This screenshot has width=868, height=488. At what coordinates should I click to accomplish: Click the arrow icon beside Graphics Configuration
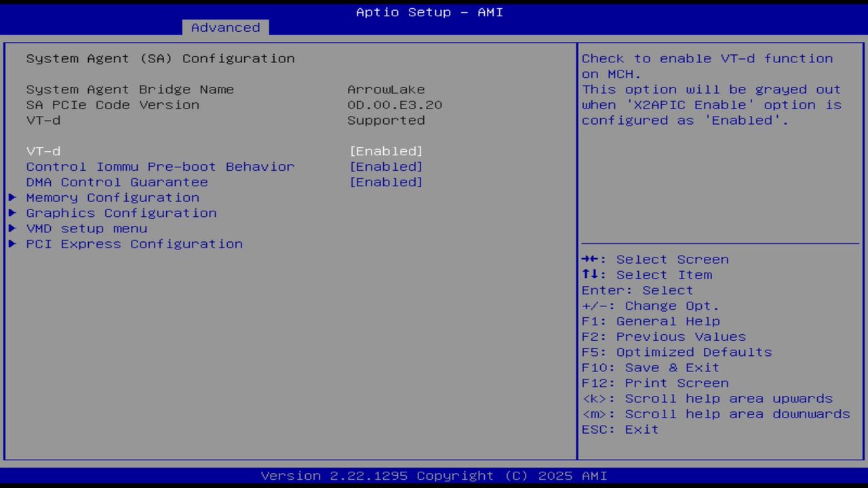point(12,213)
